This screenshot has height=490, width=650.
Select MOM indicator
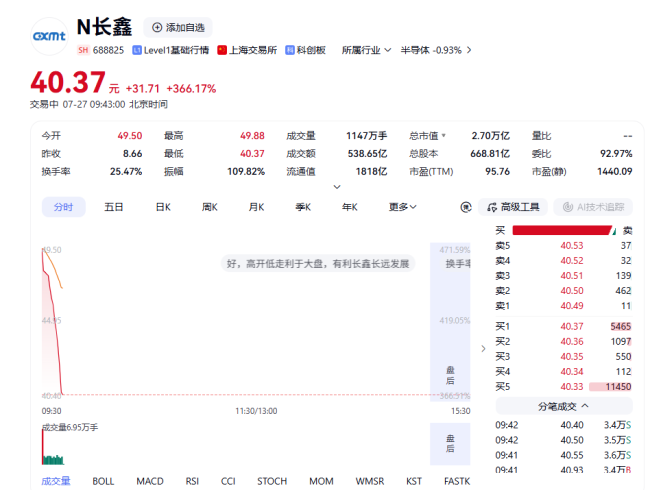[321, 481]
